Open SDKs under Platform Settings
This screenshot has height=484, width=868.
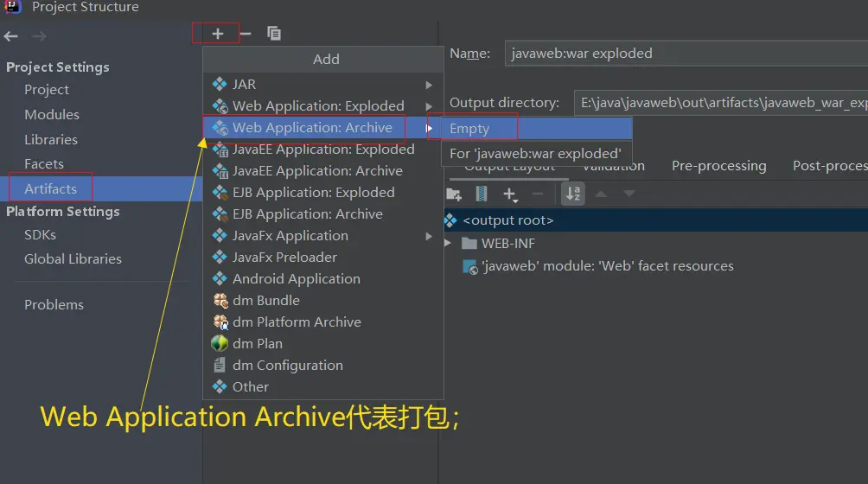(40, 234)
